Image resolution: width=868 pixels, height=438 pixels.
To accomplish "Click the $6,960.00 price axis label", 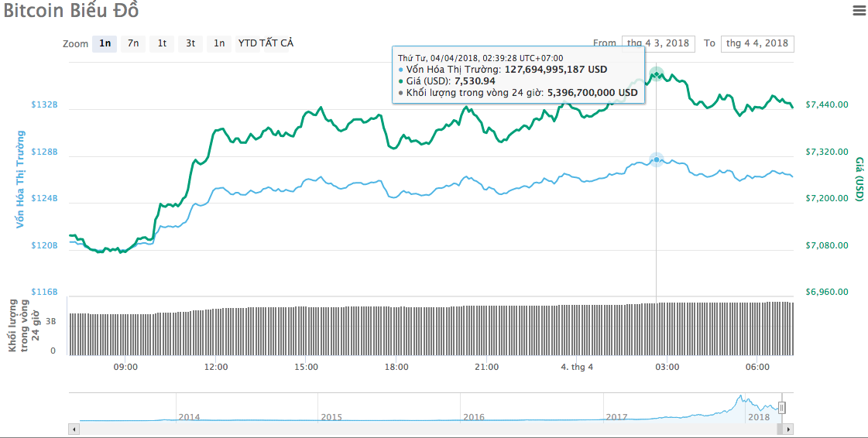I will pyautogui.click(x=826, y=292).
